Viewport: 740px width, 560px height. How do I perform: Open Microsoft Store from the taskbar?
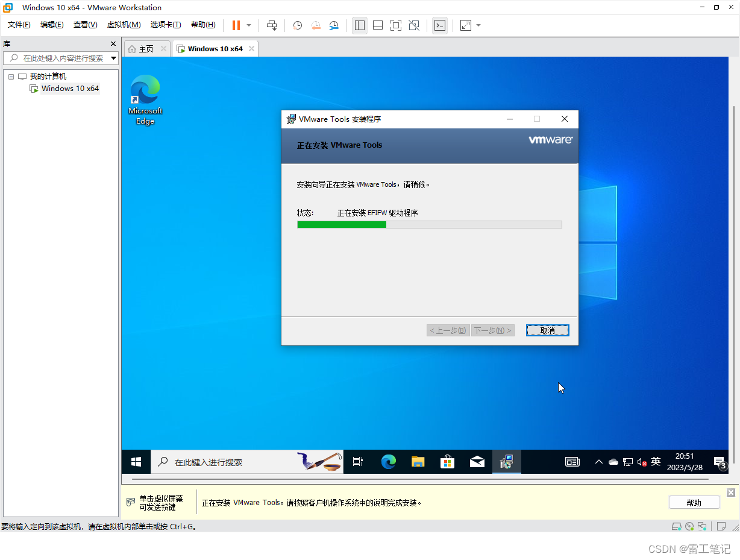click(447, 462)
